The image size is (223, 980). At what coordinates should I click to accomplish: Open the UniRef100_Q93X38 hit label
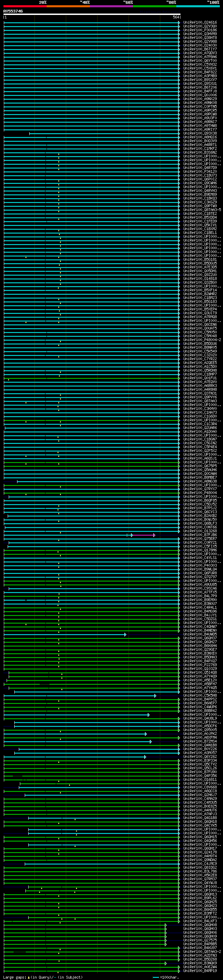(x=200, y=133)
